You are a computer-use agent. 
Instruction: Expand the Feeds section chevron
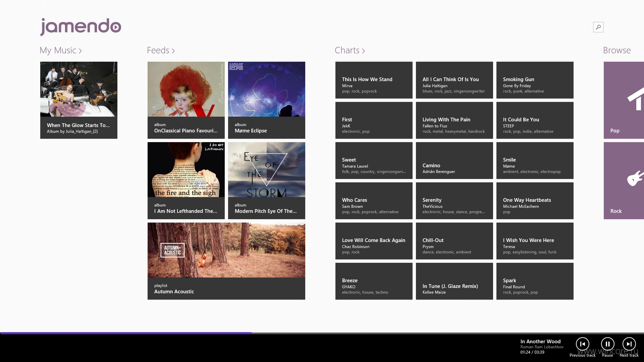click(173, 51)
